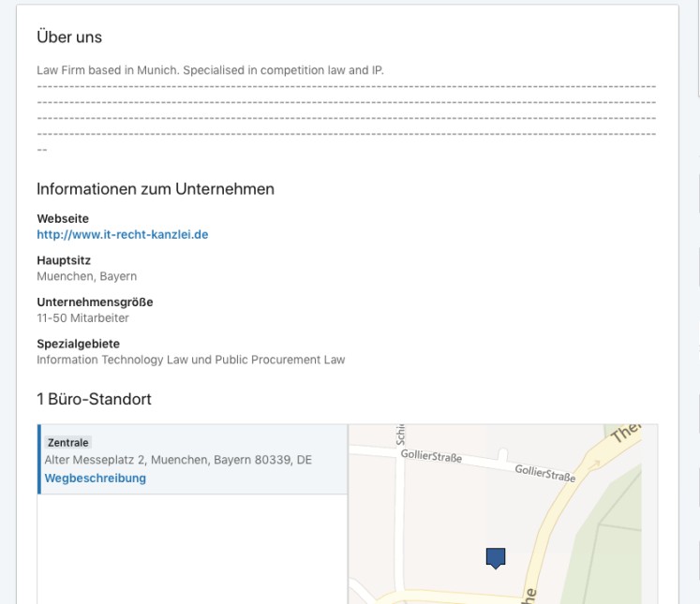Click the "Spezialgebiete" field label
This screenshot has width=700, height=604.
point(78,344)
